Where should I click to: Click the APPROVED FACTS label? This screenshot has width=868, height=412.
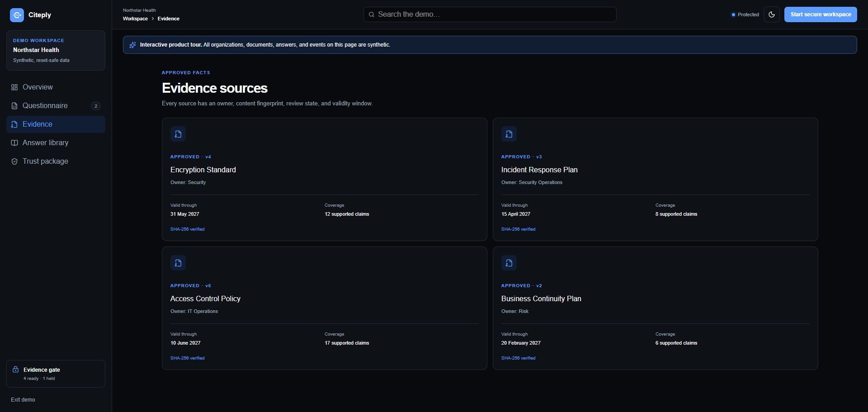[x=186, y=72]
